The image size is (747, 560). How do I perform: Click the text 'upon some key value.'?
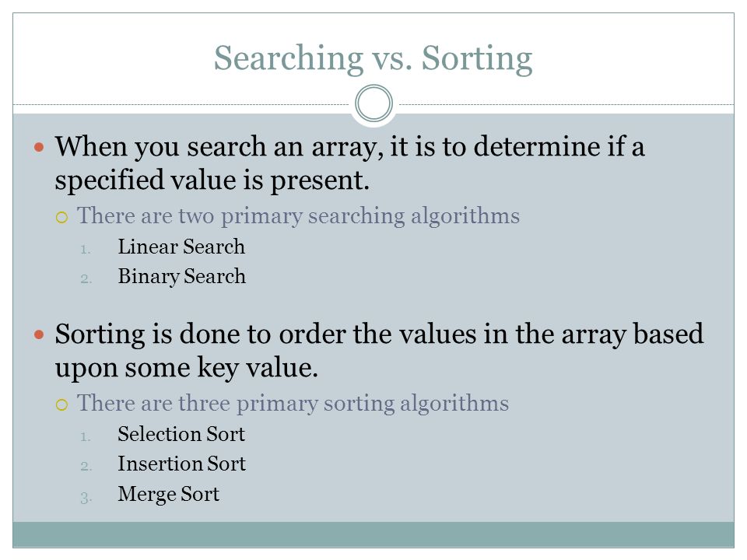[x=186, y=368]
